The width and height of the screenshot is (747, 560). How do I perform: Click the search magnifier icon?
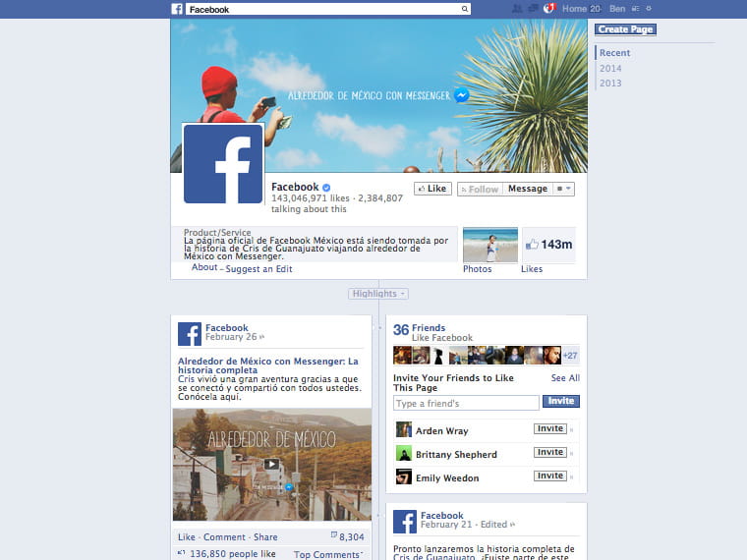coord(465,9)
